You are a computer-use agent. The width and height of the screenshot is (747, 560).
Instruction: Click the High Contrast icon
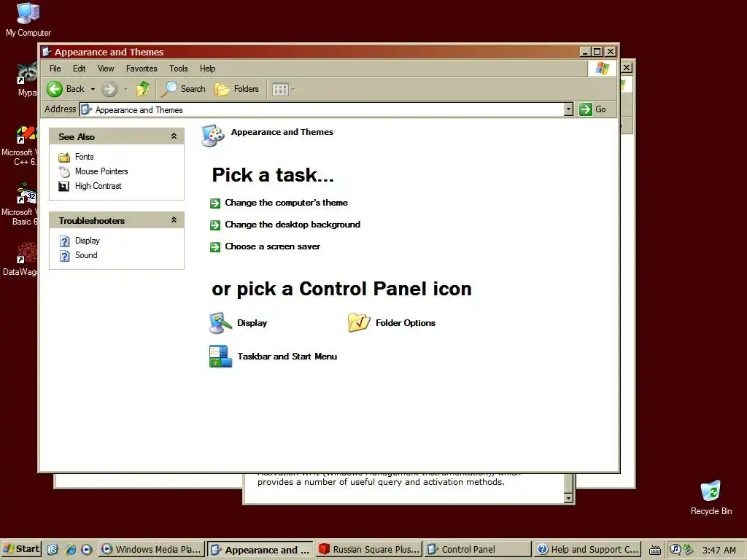[x=64, y=186]
